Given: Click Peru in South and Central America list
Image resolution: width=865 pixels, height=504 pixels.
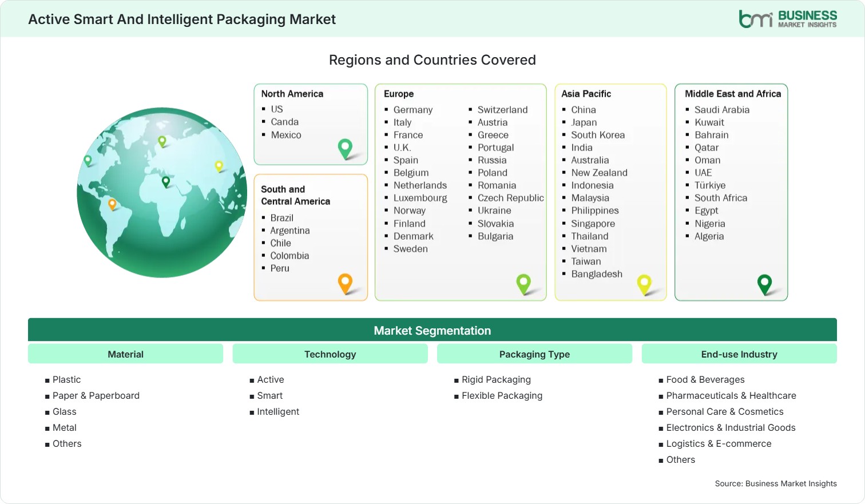Looking at the screenshot, I should pos(280,268).
